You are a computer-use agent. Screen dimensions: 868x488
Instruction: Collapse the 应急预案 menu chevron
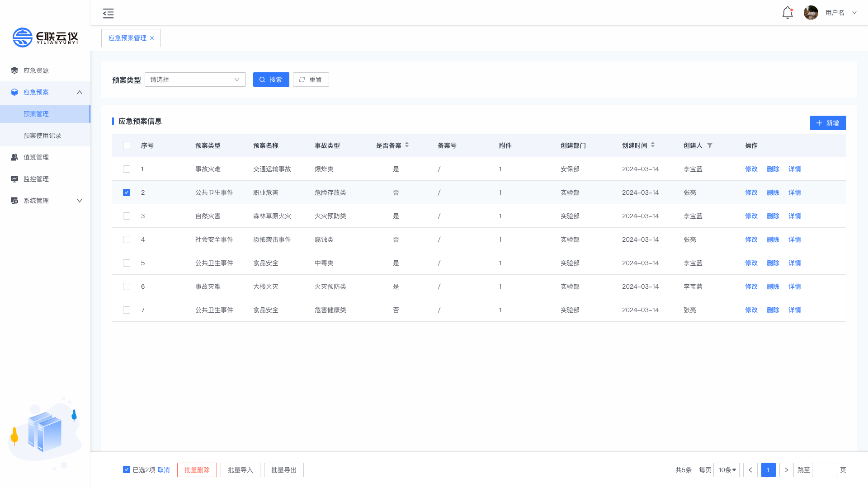[x=80, y=92]
